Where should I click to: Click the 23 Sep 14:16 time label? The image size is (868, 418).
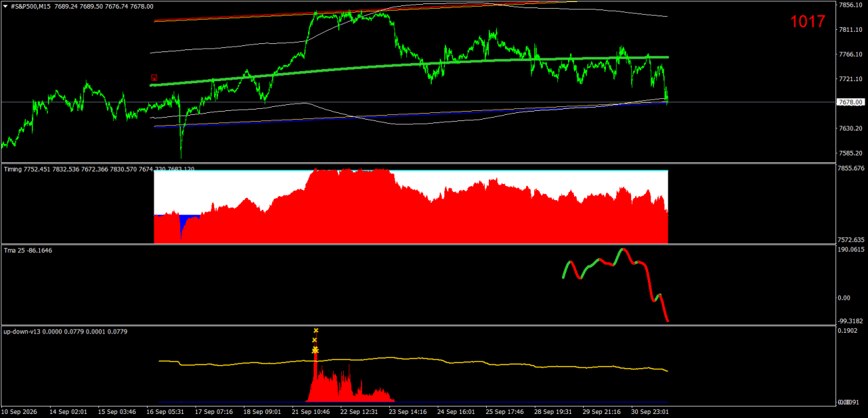409,411
